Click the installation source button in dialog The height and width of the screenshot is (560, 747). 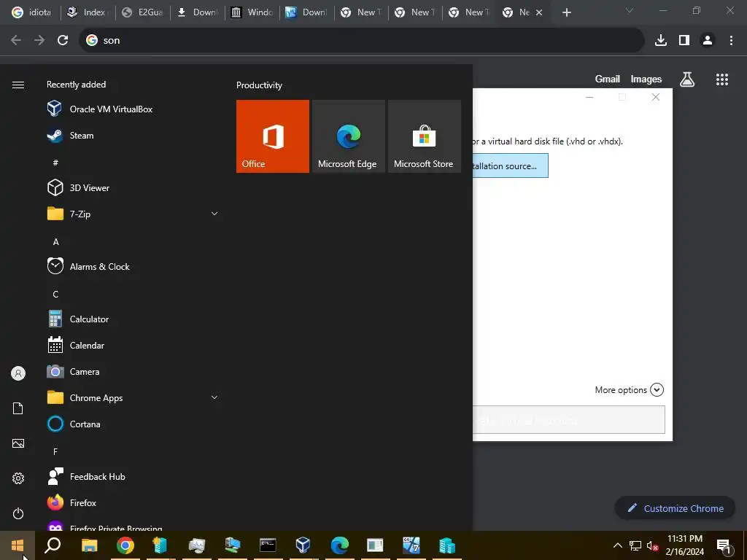point(510,166)
